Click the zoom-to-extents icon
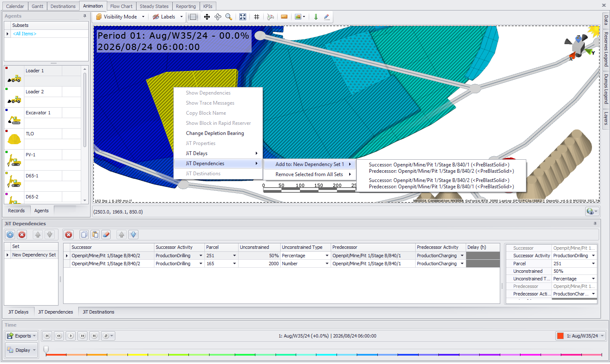 coord(243,17)
